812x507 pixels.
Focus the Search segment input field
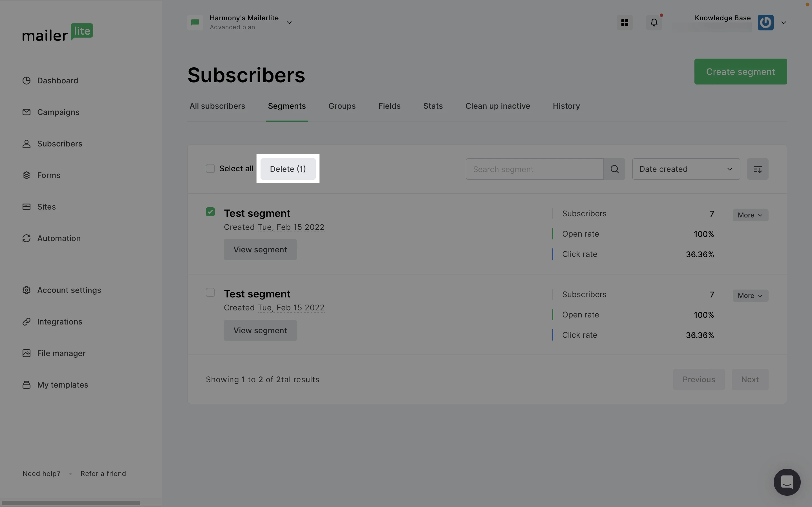pos(534,169)
